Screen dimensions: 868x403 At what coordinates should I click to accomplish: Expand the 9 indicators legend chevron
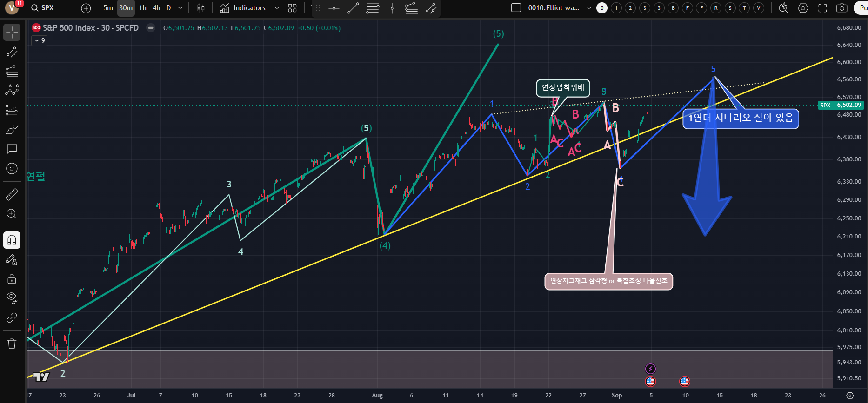(40, 40)
